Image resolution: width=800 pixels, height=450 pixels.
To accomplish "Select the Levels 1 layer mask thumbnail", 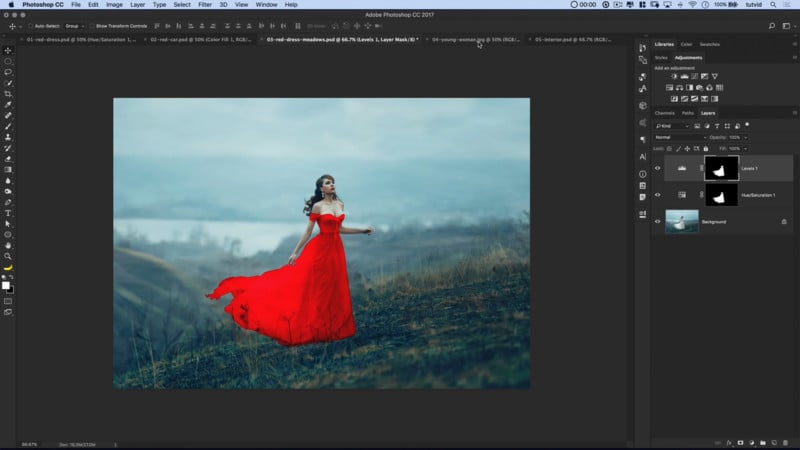I will click(x=721, y=168).
